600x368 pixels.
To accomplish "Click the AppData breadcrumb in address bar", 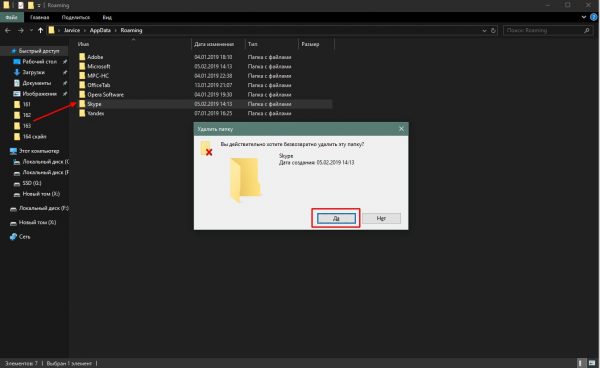I will [100, 30].
